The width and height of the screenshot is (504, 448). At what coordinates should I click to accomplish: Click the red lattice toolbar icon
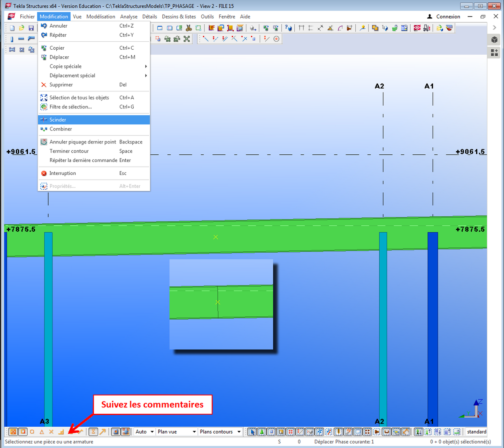tap(417, 28)
